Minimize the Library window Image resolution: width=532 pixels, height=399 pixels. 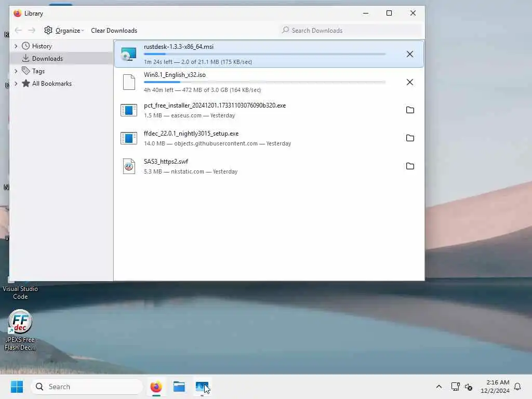coord(365,13)
